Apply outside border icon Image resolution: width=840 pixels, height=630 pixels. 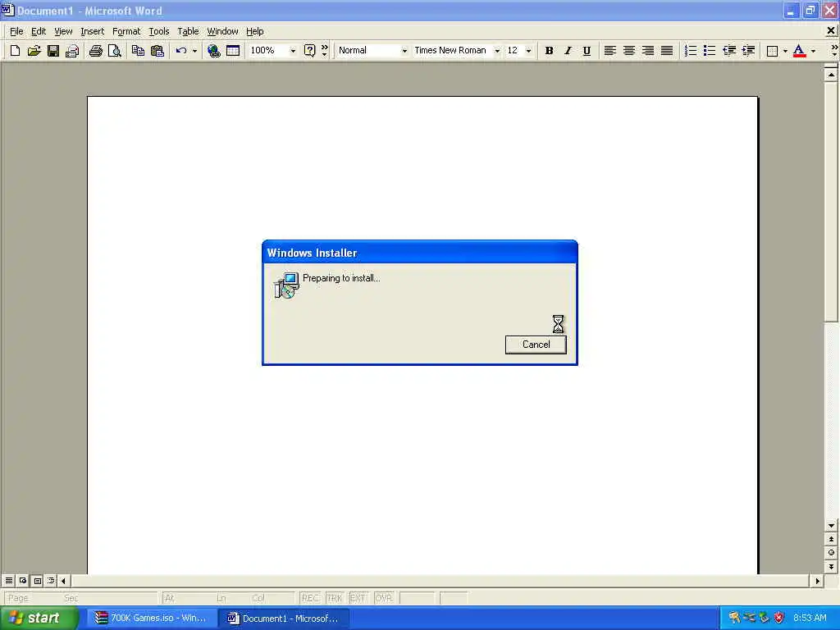pyautogui.click(x=772, y=51)
